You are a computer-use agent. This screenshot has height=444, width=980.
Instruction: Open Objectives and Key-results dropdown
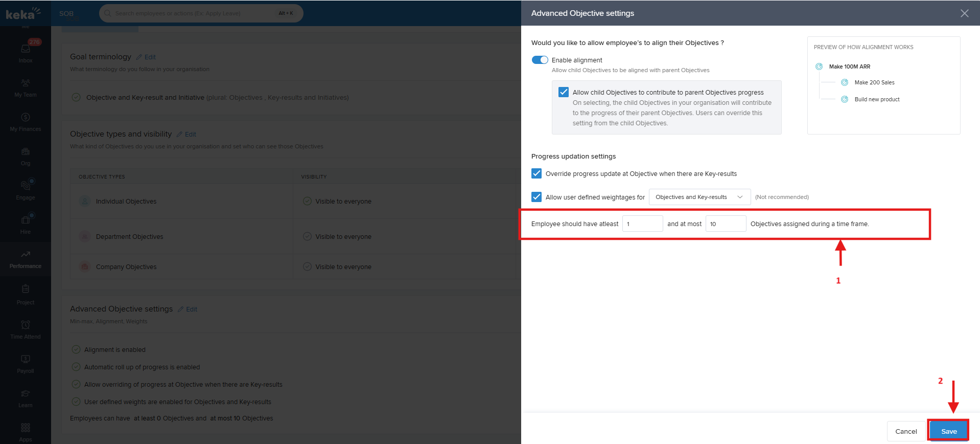[x=699, y=197]
